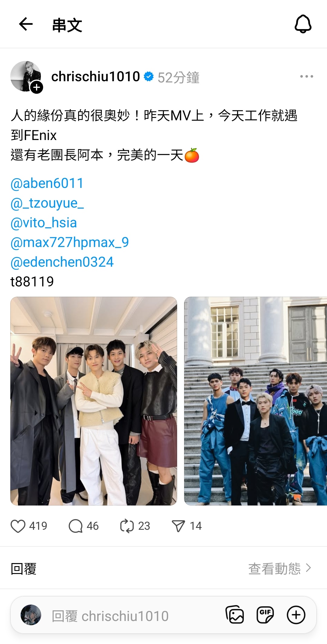This screenshot has height=644, width=327.
Task: Attach a photo using the gallery icon
Action: [x=235, y=615]
